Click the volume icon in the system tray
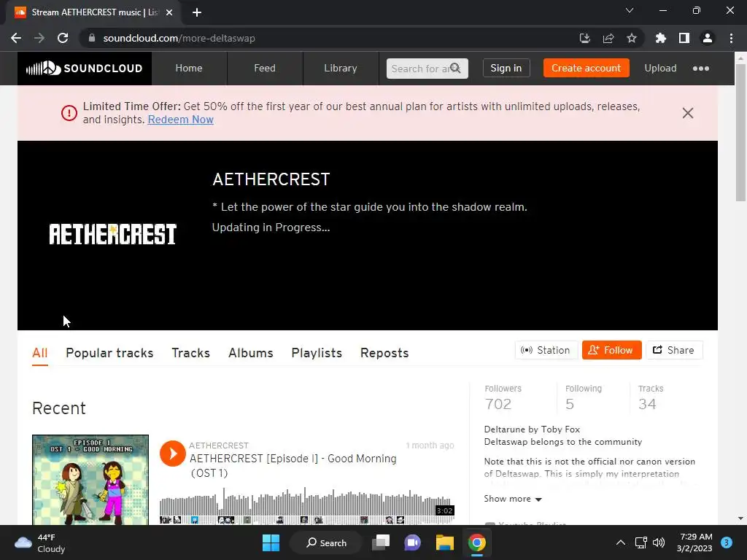 pyautogui.click(x=659, y=542)
